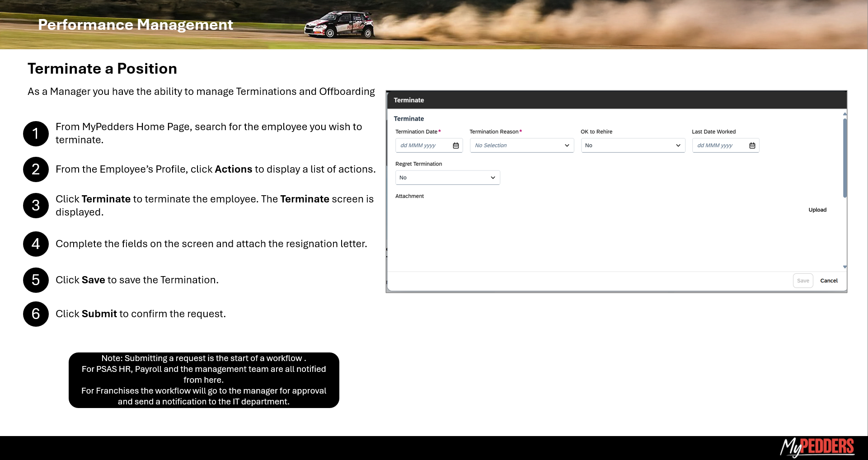Image resolution: width=868 pixels, height=460 pixels.
Task: Click the black 'Terminate' dialog title bar
Action: point(616,100)
